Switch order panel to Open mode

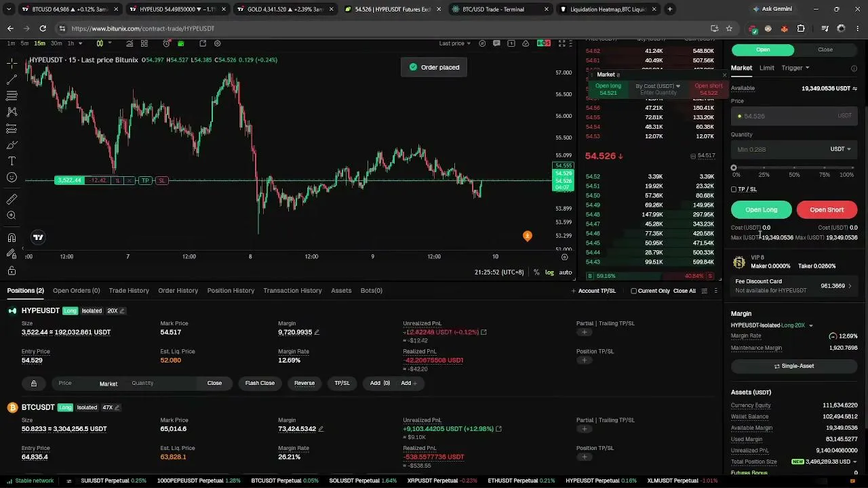[763, 49]
